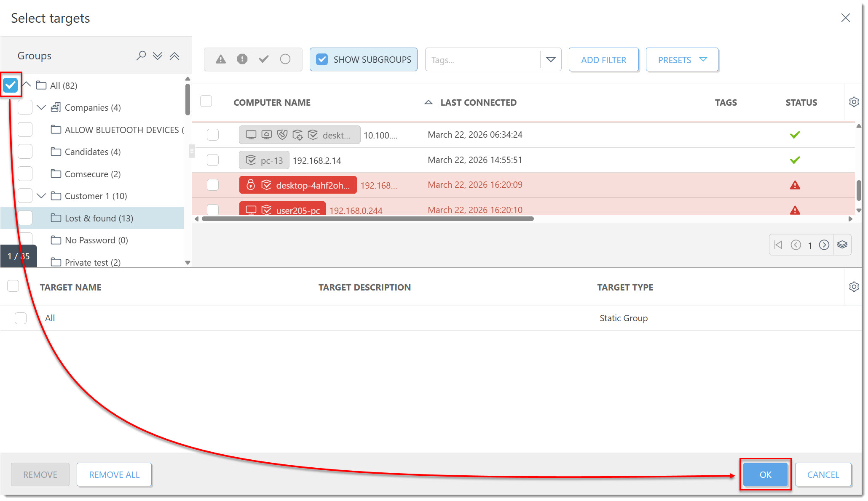
Task: Open target table settings gear
Action: point(854,287)
